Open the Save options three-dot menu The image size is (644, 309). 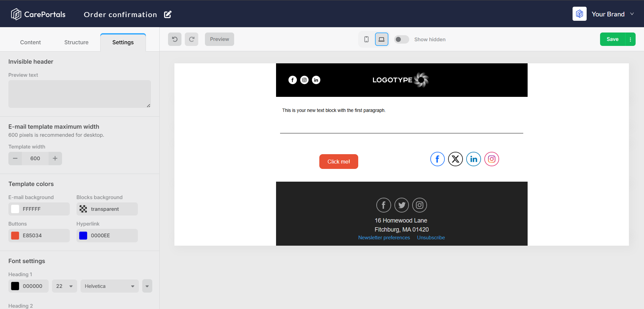(631, 39)
